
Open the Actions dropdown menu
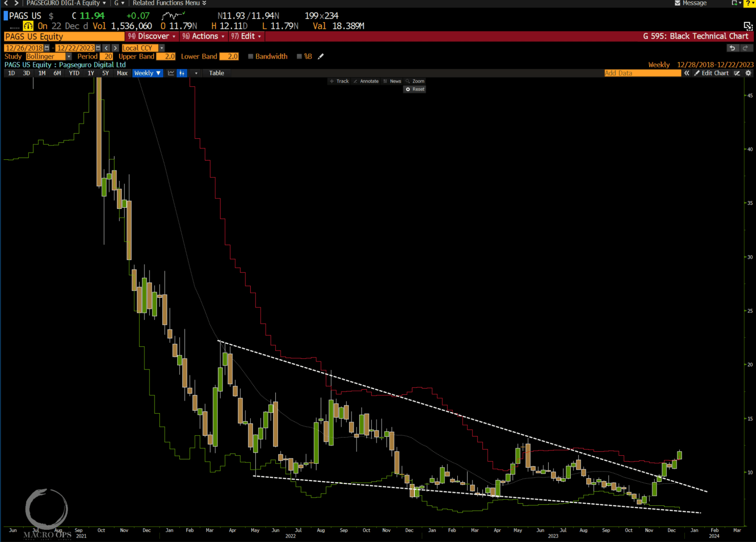pos(203,36)
